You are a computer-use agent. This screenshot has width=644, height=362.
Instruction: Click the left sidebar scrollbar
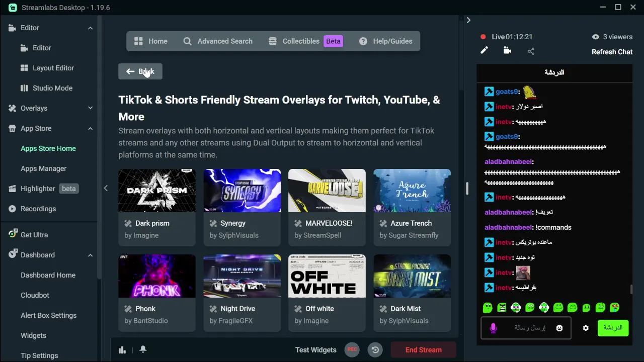pyautogui.click(x=100, y=146)
